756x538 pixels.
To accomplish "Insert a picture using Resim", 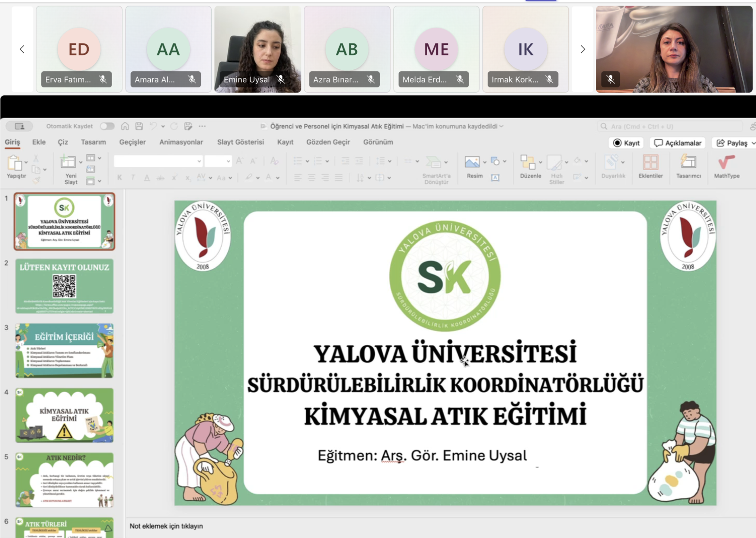I will (472, 163).
